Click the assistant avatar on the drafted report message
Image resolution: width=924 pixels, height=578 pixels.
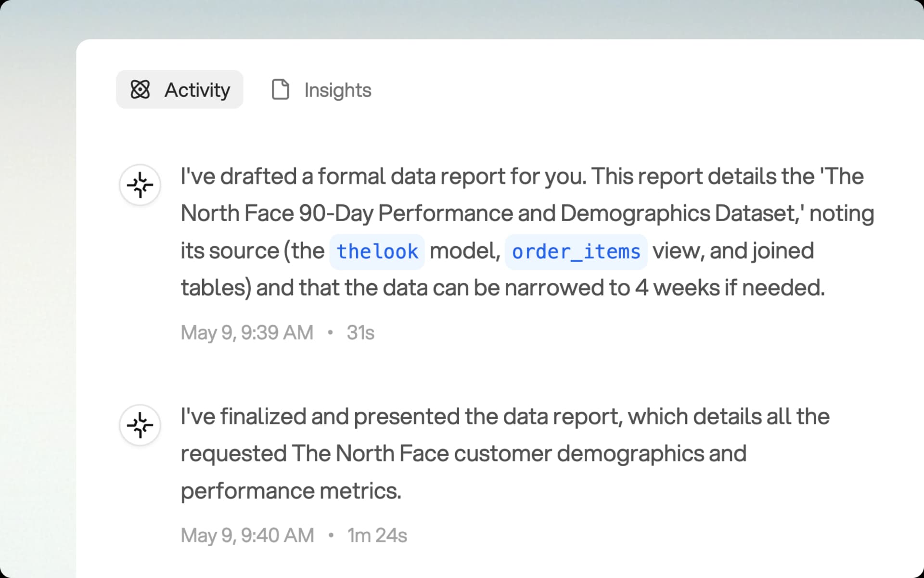(x=139, y=184)
